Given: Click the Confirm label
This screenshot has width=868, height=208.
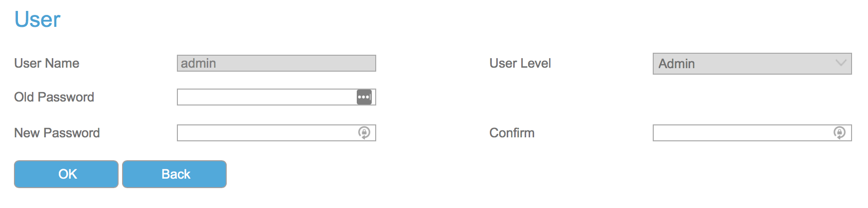Looking at the screenshot, I should [512, 133].
